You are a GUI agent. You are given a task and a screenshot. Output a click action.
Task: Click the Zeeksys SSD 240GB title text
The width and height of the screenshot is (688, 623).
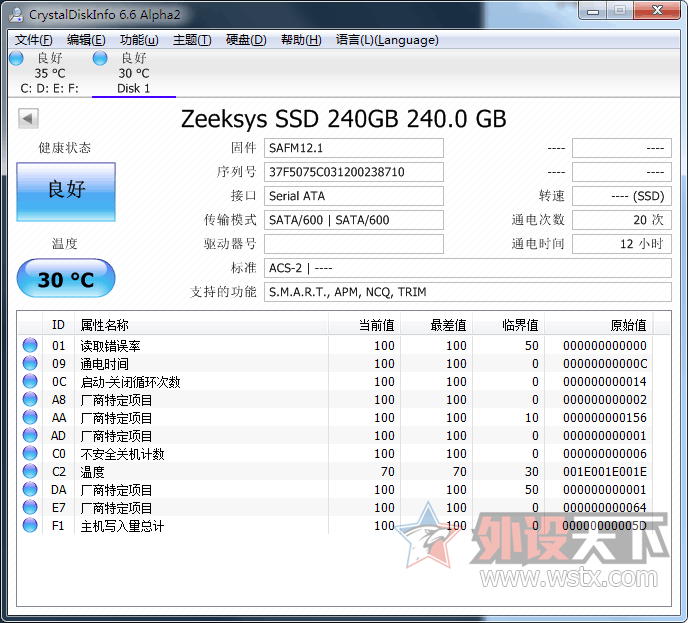(x=344, y=119)
